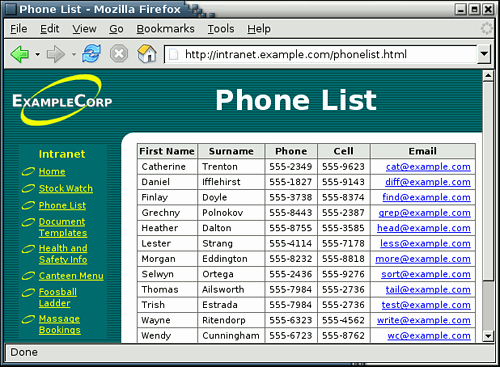Click the First Name column header
Viewport: 500px width, 367px height.
tap(167, 151)
